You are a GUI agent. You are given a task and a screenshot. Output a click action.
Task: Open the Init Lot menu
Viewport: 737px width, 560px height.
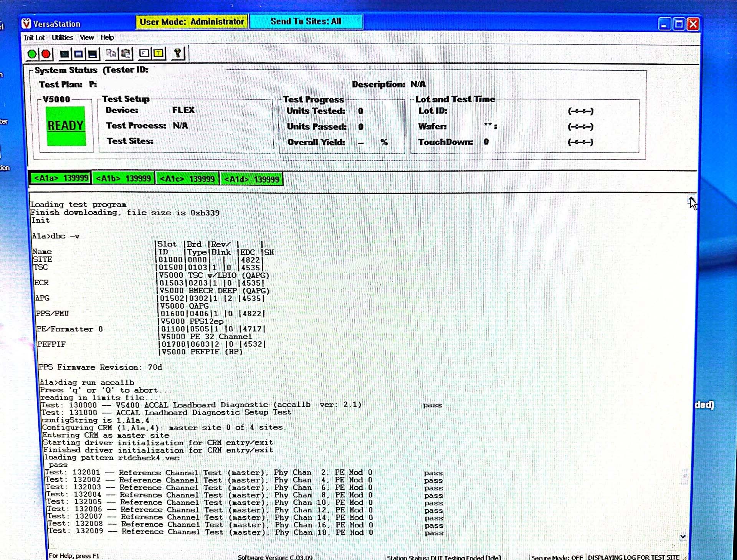tap(34, 38)
